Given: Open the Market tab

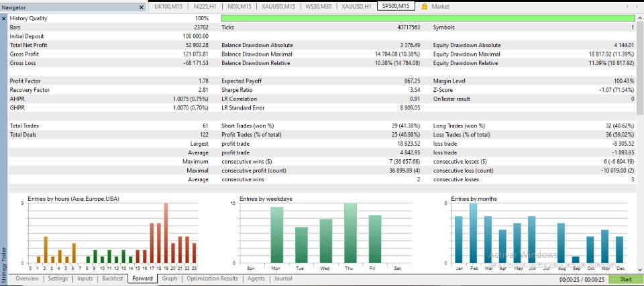Looking at the screenshot, I should click(440, 7).
